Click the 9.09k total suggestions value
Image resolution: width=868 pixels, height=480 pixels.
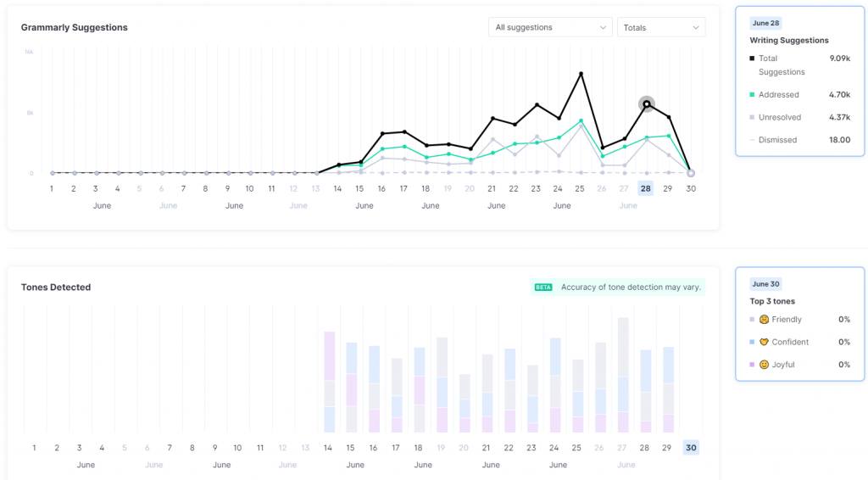(x=840, y=59)
